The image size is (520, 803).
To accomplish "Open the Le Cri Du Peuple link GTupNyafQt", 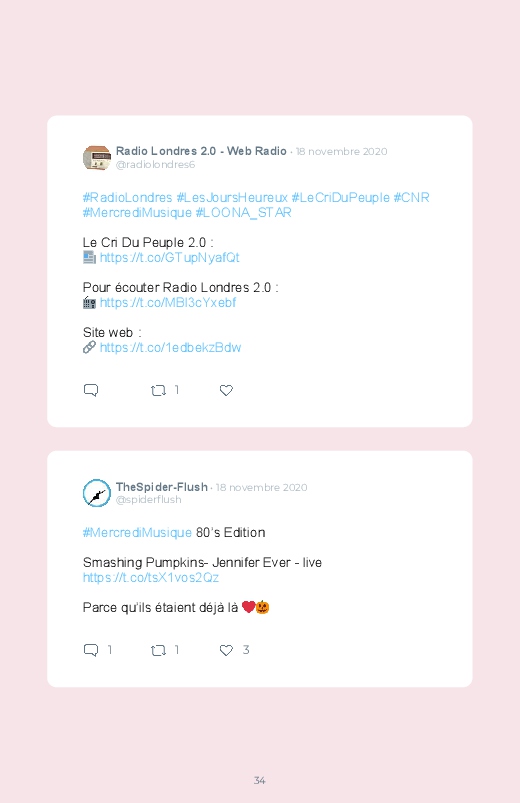I will 170,257.
